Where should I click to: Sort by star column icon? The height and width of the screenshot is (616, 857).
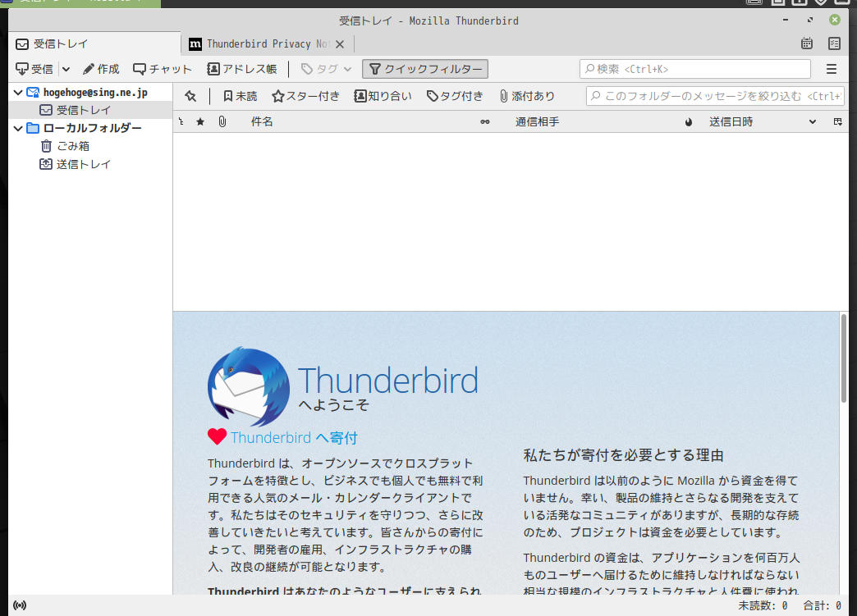point(200,121)
